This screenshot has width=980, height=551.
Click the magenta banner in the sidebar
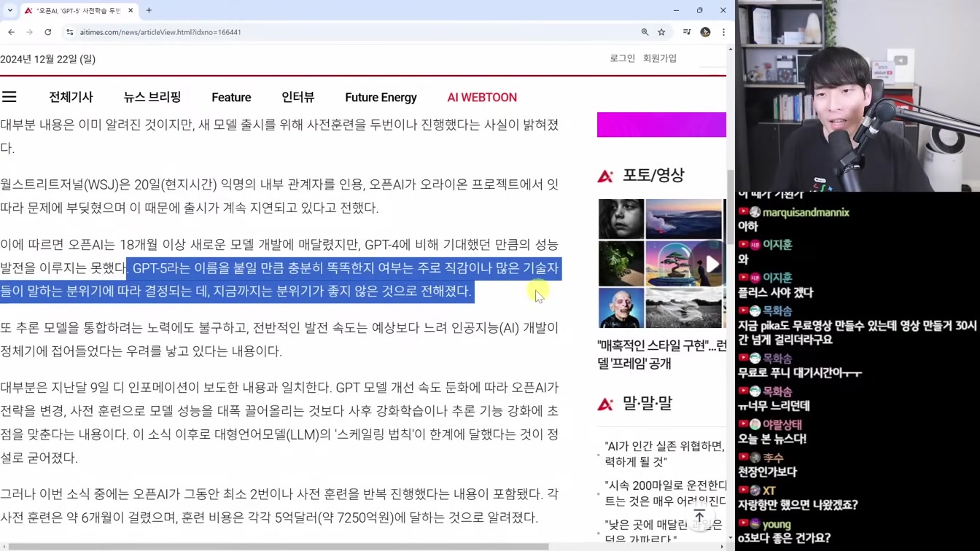[x=661, y=125]
